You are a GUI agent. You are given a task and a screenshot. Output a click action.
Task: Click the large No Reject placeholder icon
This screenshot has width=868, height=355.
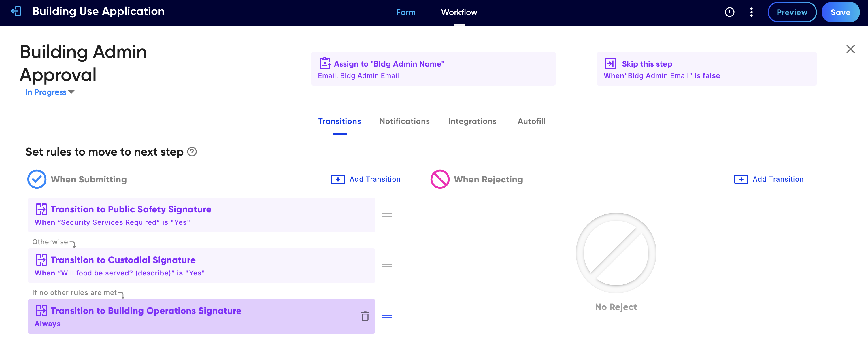616,253
